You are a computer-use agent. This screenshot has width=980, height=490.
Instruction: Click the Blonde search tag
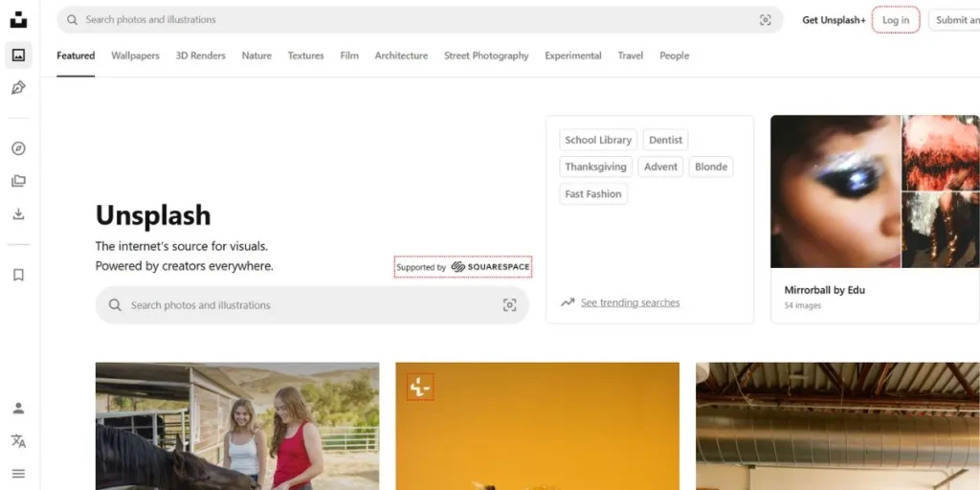point(711,167)
